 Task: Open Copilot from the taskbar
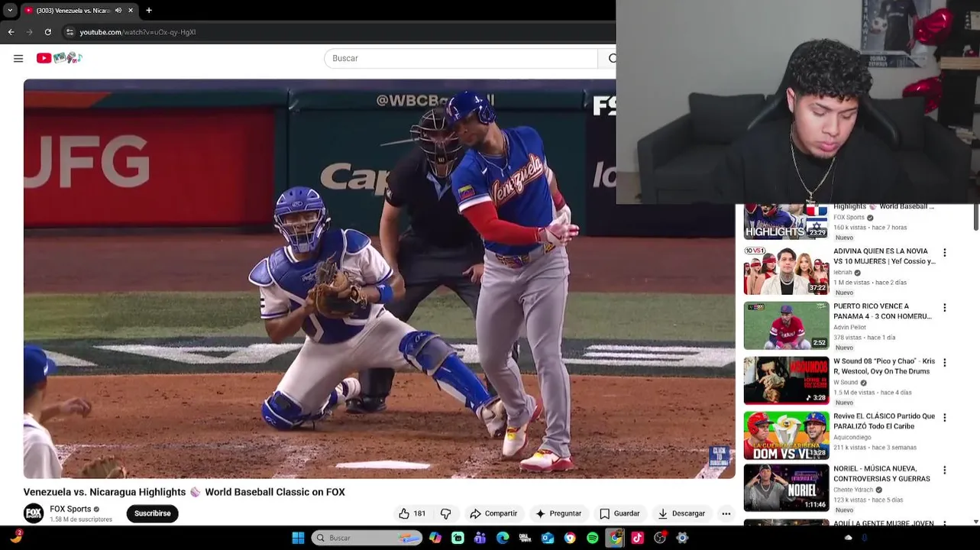pyautogui.click(x=435, y=538)
